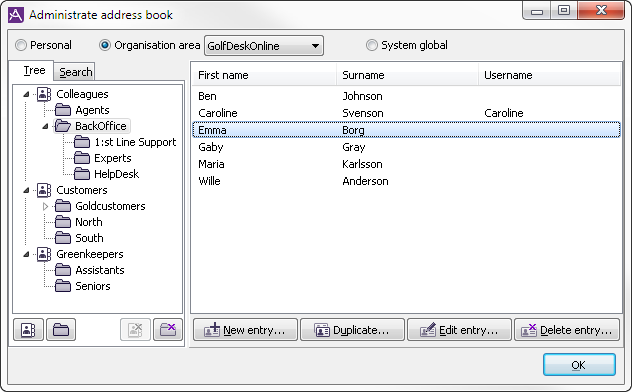Screen dimensions: 632x392
Task: Click the new folder icon button
Action: tap(61, 330)
